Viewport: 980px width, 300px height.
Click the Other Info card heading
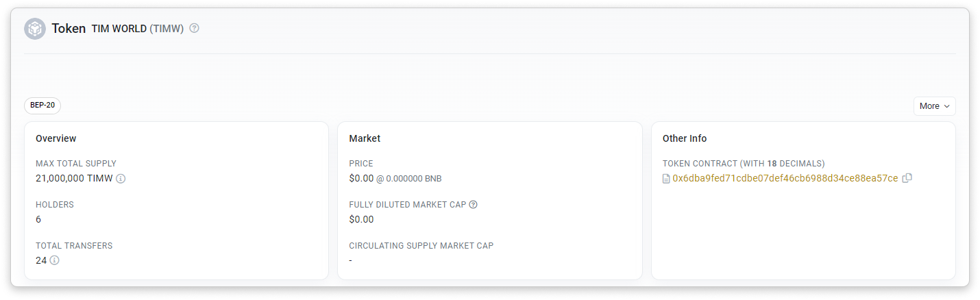click(x=685, y=138)
